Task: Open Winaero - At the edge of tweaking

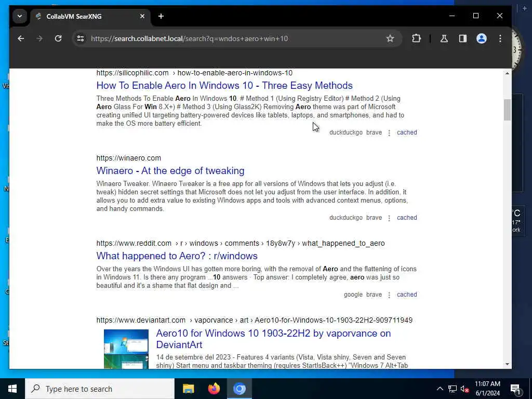Action: (x=170, y=170)
